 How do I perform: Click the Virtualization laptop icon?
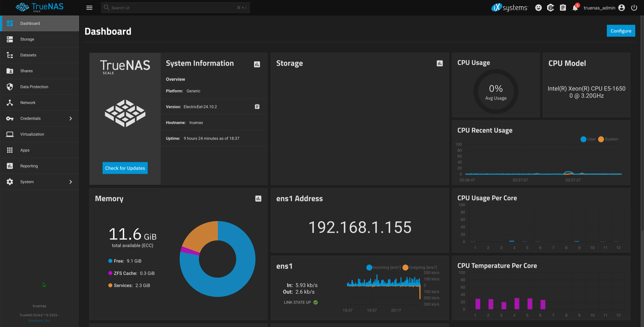pos(10,134)
